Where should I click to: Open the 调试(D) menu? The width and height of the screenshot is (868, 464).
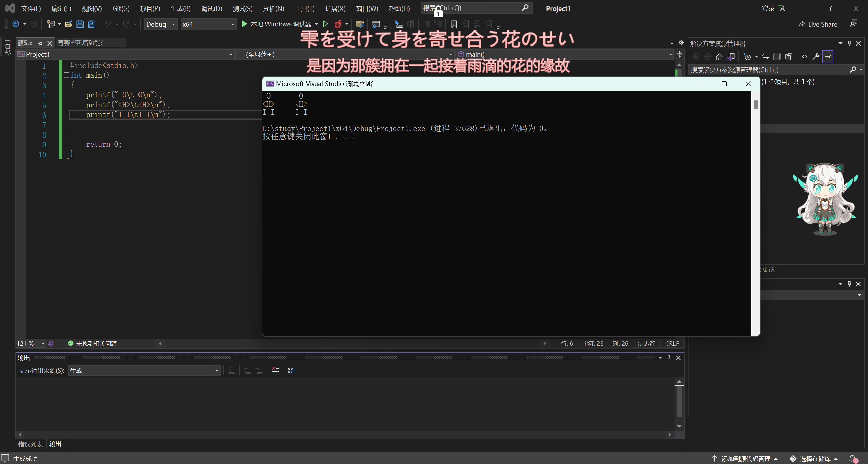[211, 8]
